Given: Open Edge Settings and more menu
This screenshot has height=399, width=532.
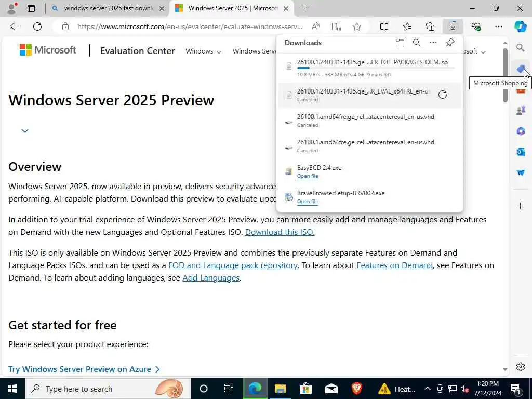Looking at the screenshot, I should tap(498, 26).
